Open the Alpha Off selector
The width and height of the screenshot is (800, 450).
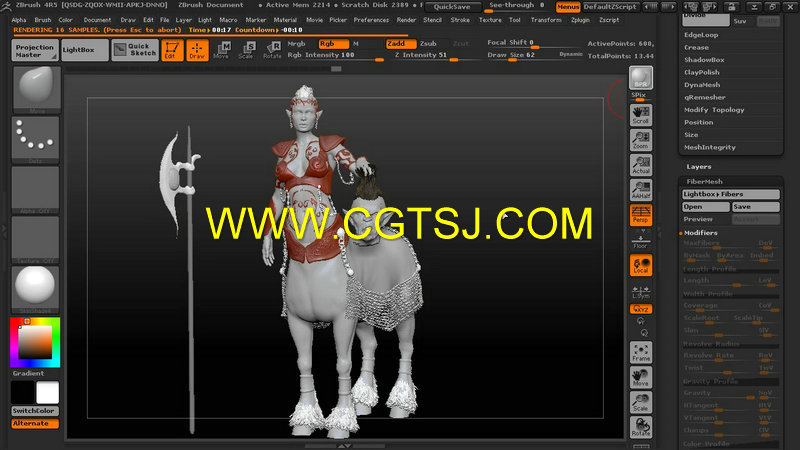point(36,190)
